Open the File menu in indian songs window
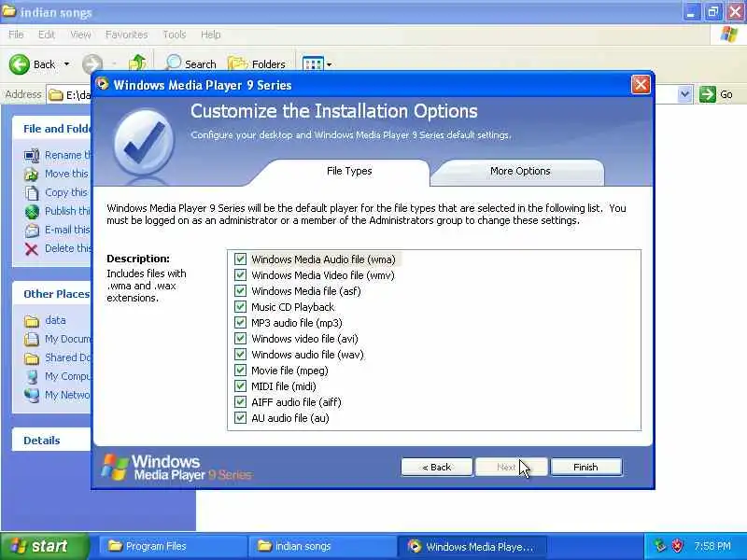Viewport: 747px width, 560px height. [x=16, y=35]
